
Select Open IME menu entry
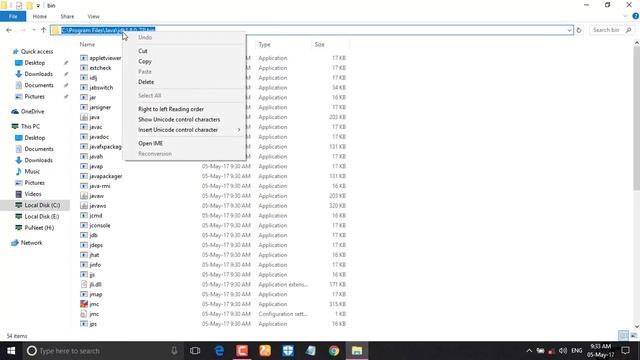click(x=151, y=143)
